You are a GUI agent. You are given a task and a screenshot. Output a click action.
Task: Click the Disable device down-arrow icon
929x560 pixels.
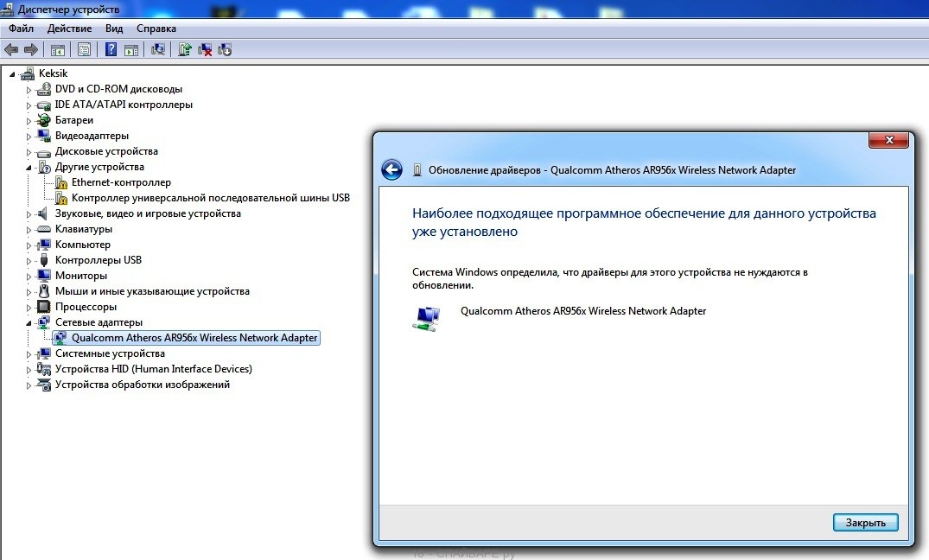225,50
